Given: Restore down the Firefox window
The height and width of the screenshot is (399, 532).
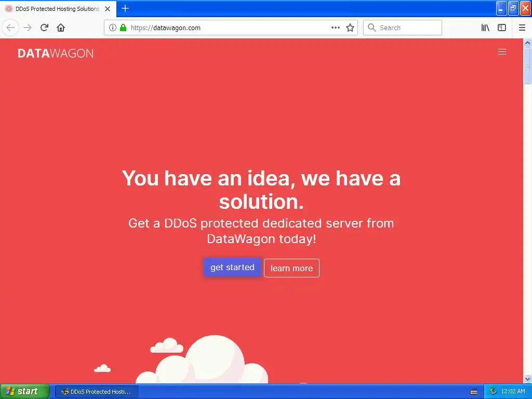Looking at the screenshot, I should [x=513, y=8].
